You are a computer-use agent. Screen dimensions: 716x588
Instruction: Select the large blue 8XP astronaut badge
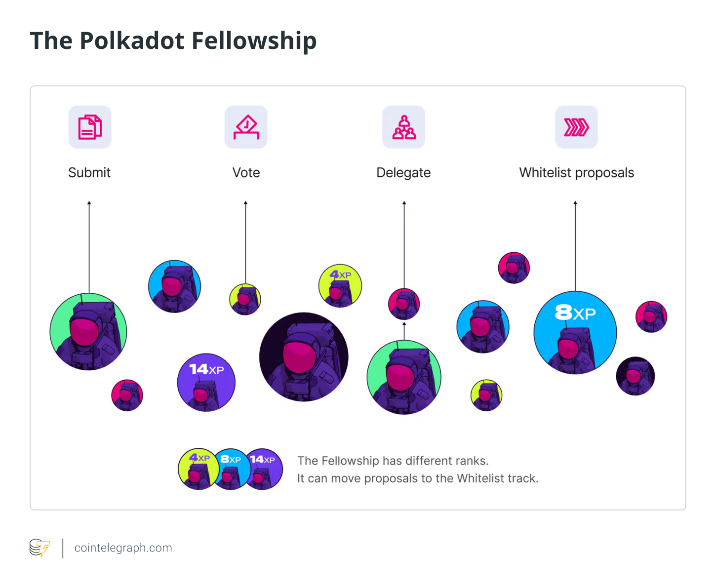pos(575,333)
